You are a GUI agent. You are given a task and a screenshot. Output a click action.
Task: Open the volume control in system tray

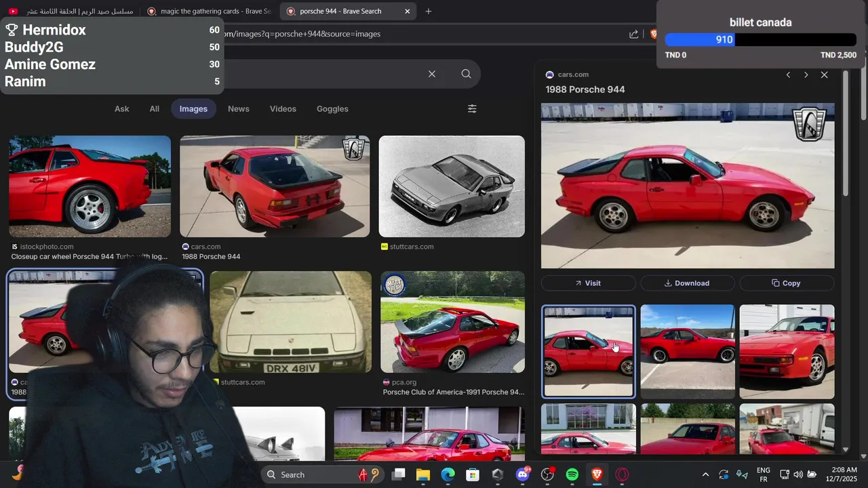798,474
